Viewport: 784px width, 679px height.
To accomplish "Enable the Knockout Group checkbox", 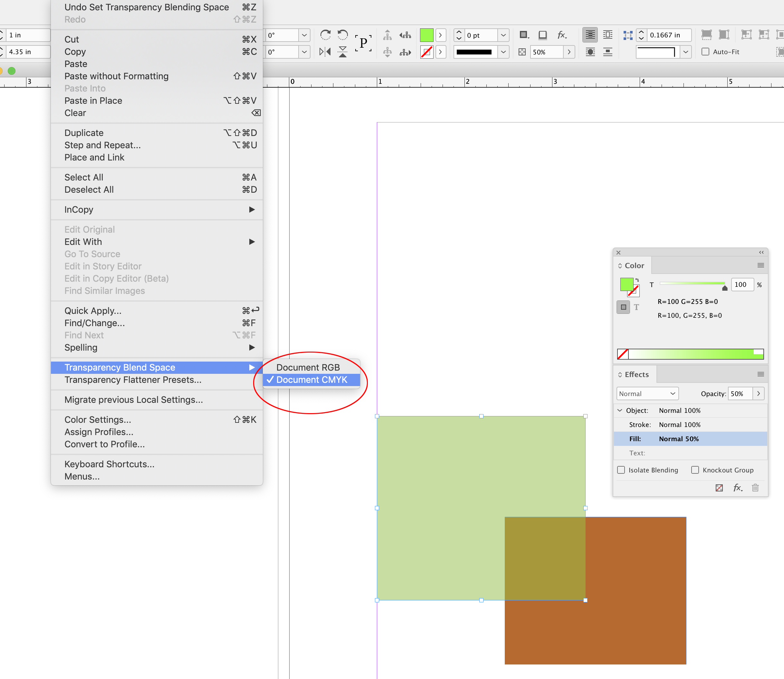I will 695,470.
